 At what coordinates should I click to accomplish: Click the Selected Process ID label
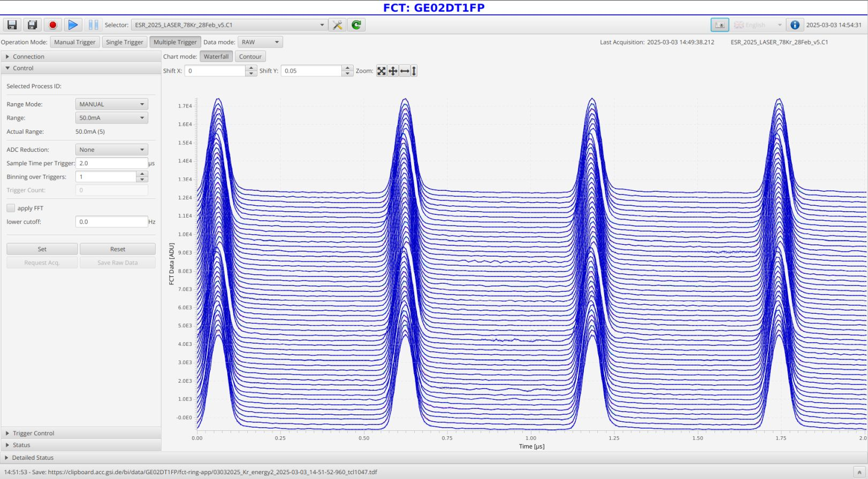click(34, 86)
